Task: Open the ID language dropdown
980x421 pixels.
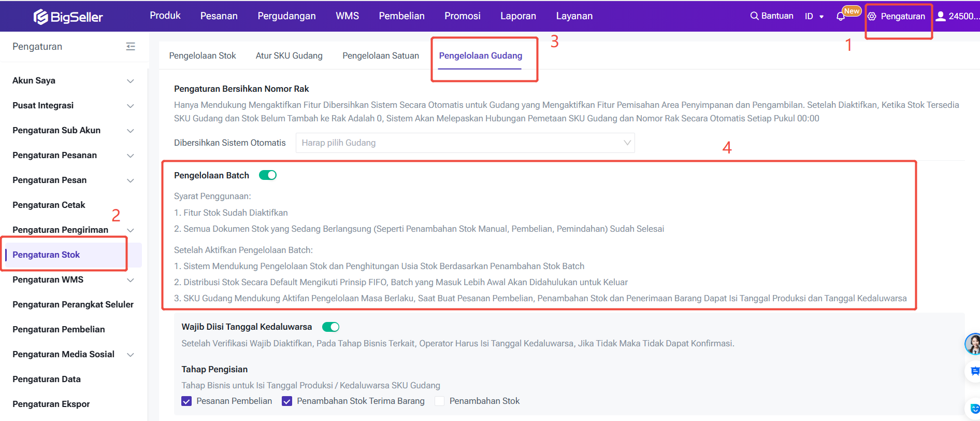Action: [814, 17]
